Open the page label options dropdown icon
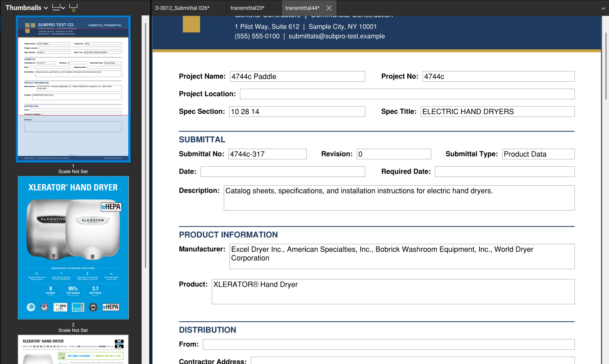Viewport: 609px width, 364px height. 59,7
